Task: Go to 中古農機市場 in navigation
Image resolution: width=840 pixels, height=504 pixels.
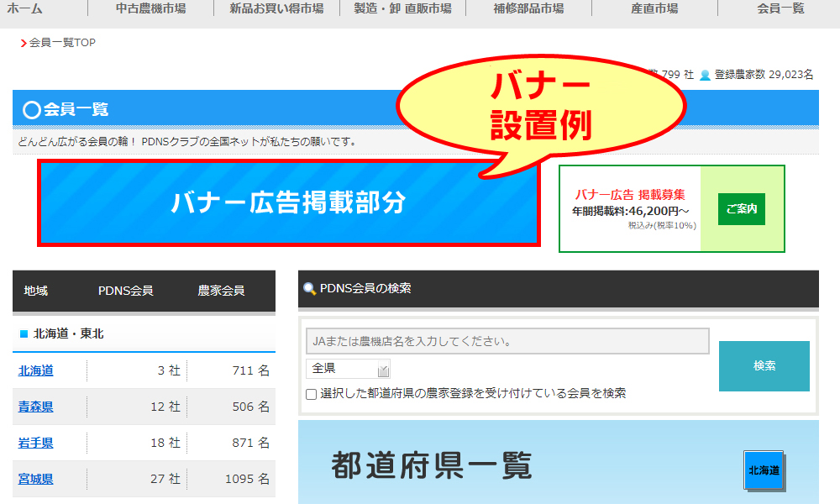Action: pyautogui.click(x=150, y=8)
